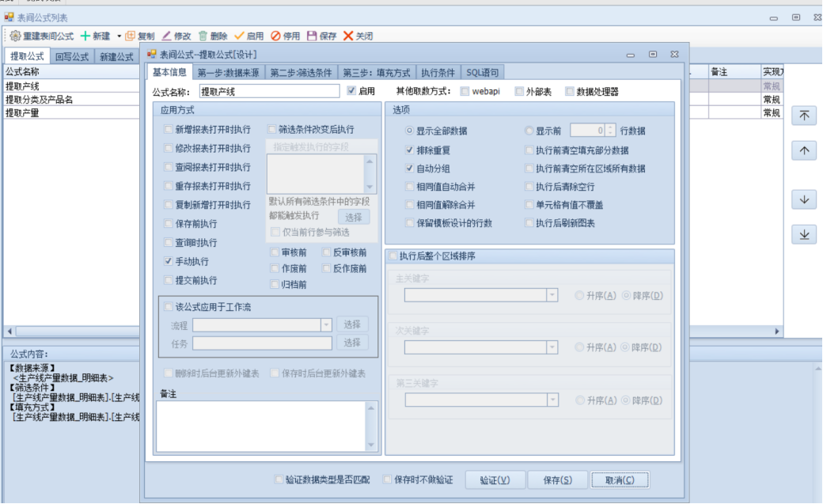Click the move-to-bottom arrow button
823x504 pixels.
coord(804,234)
